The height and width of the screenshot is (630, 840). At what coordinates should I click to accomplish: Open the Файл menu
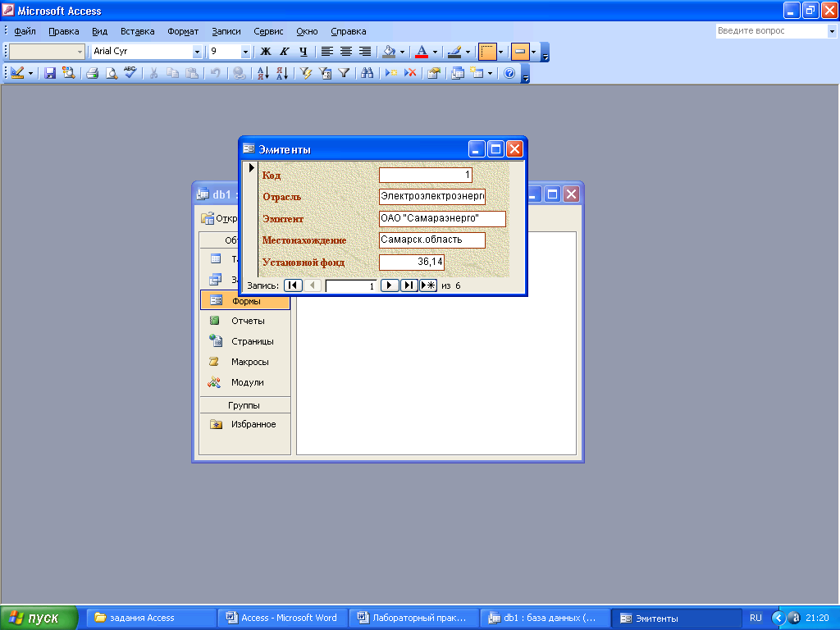(25, 31)
